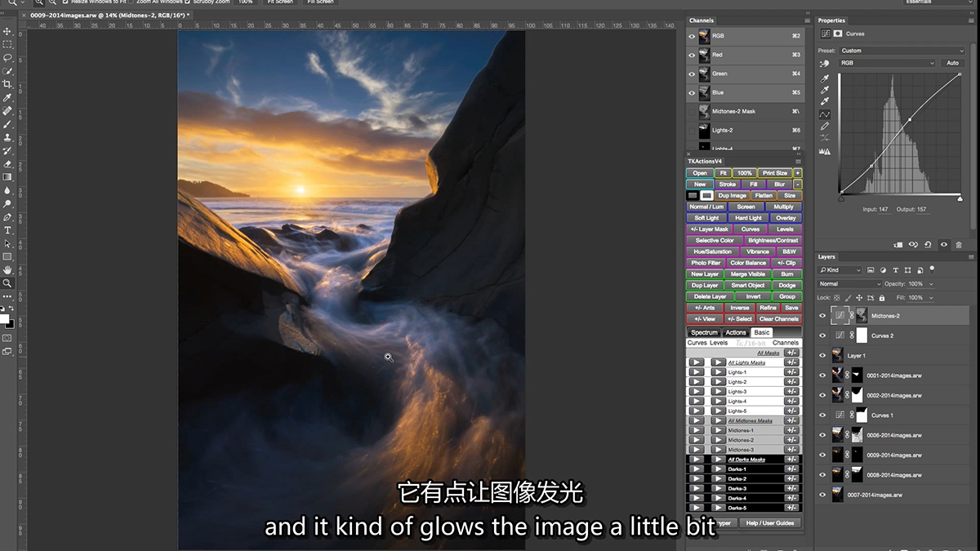Open the RGB channel dropdown in Curves
Image resolution: width=980 pixels, height=551 pixels.
[x=887, y=63]
